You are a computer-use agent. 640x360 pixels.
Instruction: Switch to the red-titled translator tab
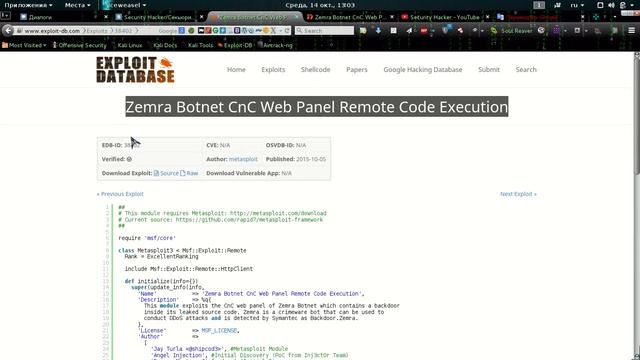coord(540,17)
